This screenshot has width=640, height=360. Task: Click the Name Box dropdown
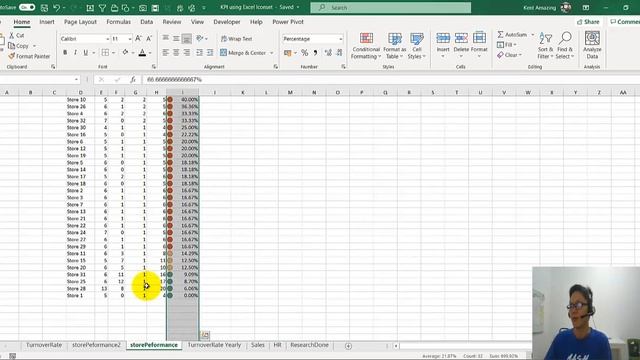point(76,80)
